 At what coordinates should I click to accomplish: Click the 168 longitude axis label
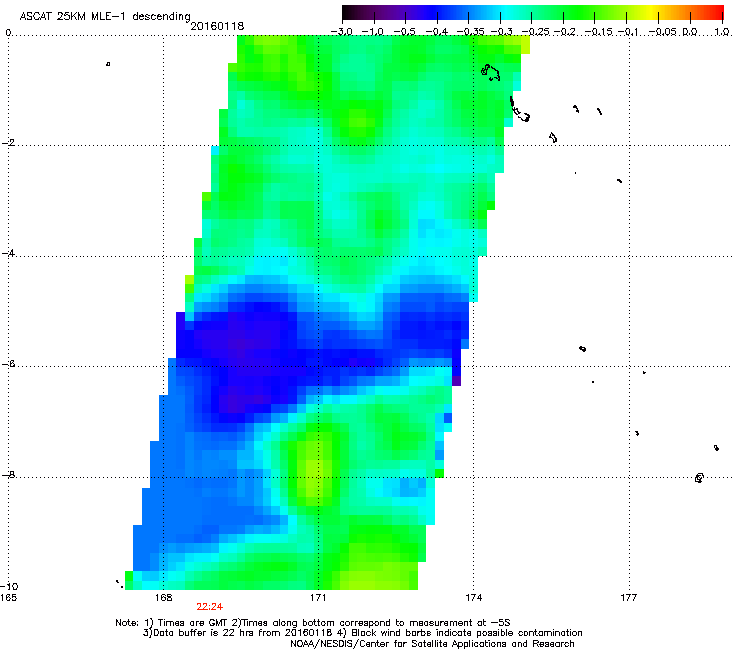(164, 598)
